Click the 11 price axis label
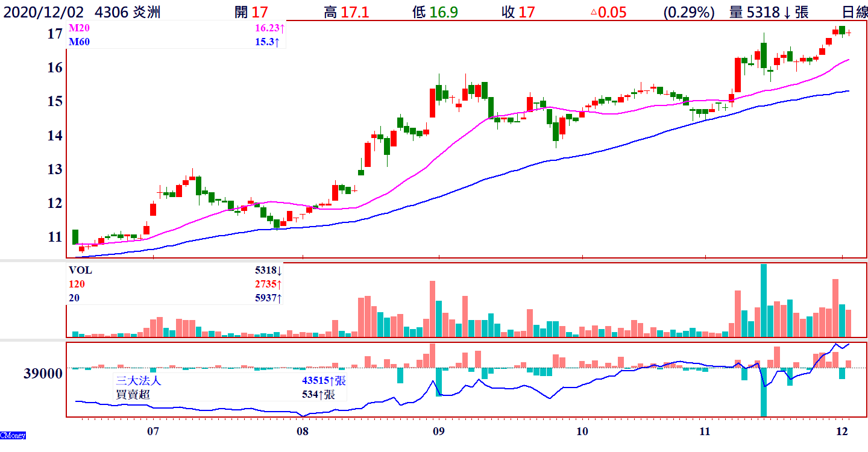This screenshot has width=868, height=452. [x=55, y=237]
